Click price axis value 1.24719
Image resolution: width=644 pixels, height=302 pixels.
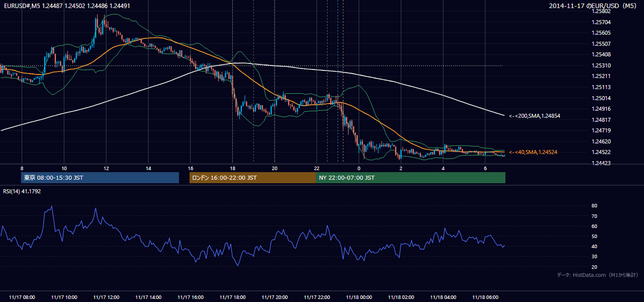click(602, 130)
